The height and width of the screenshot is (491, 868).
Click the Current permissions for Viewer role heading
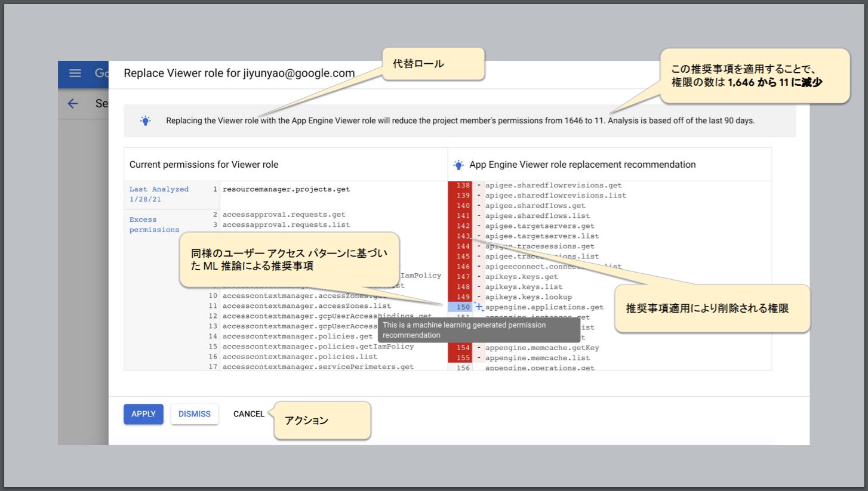click(x=204, y=164)
